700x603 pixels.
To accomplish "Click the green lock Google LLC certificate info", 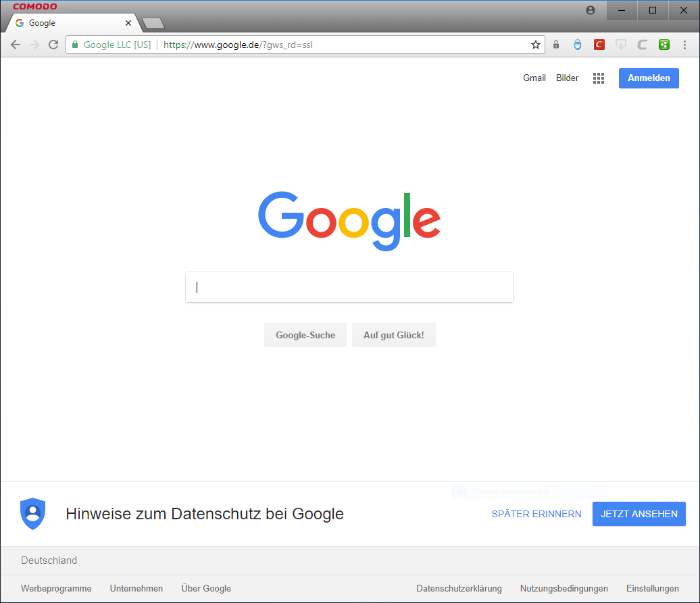I will click(x=111, y=45).
